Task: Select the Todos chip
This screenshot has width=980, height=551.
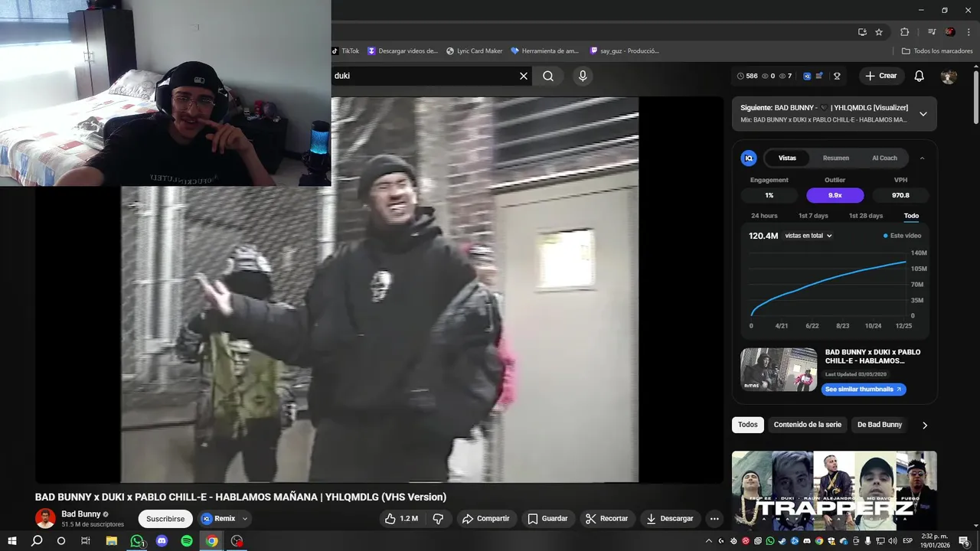Action: 748,425
